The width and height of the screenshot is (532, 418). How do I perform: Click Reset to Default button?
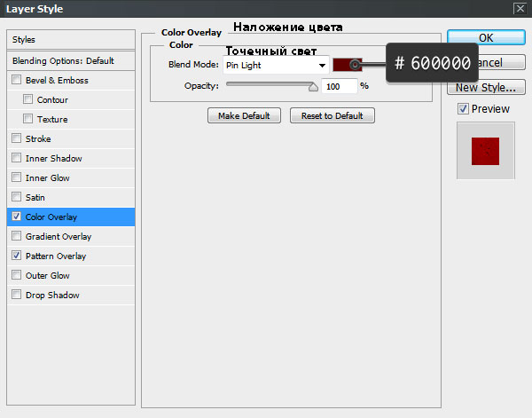pos(332,115)
